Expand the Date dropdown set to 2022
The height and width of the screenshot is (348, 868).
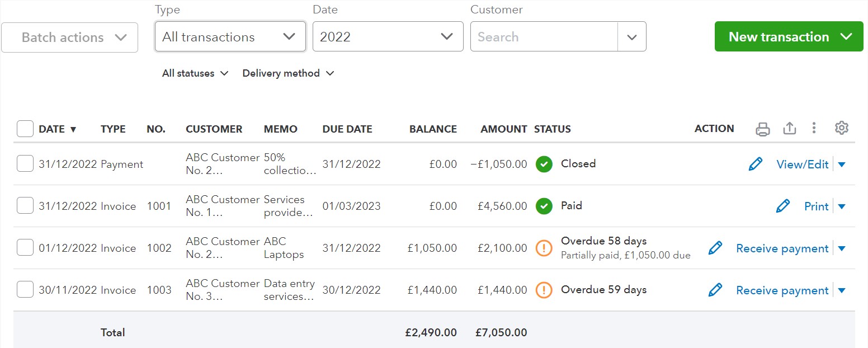point(388,37)
